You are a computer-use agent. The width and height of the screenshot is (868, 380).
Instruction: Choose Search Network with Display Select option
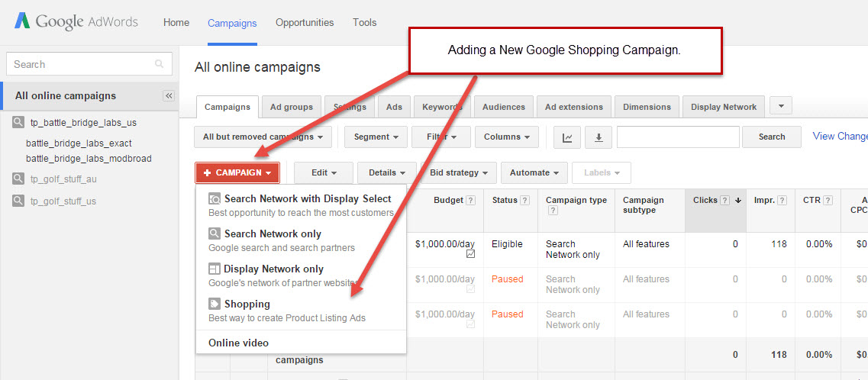301,205
